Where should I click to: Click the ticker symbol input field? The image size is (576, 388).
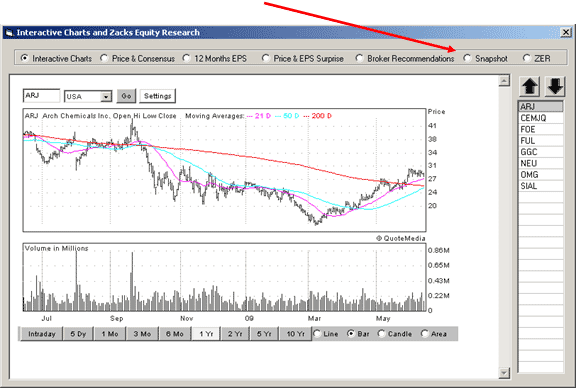click(41, 96)
